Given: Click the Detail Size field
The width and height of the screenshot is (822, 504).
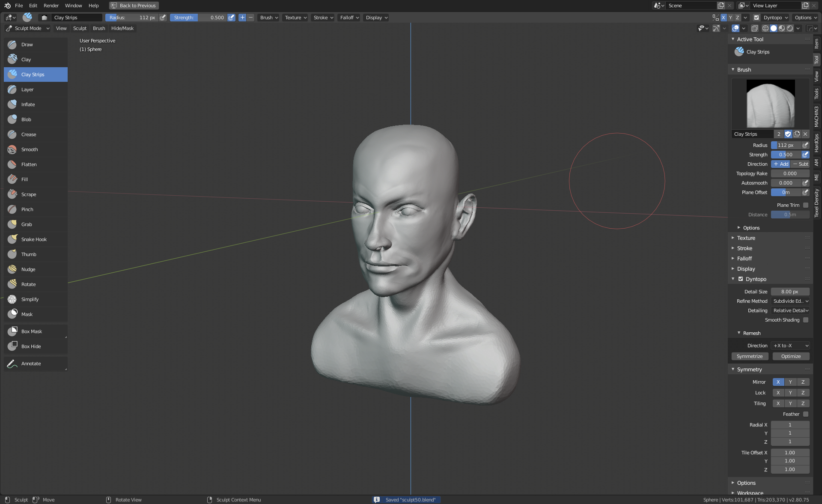Looking at the screenshot, I should 790,292.
